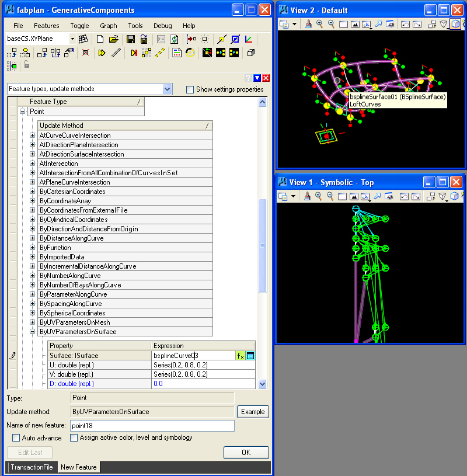Click the blue expression editor icon in Surface row

(x=250, y=356)
